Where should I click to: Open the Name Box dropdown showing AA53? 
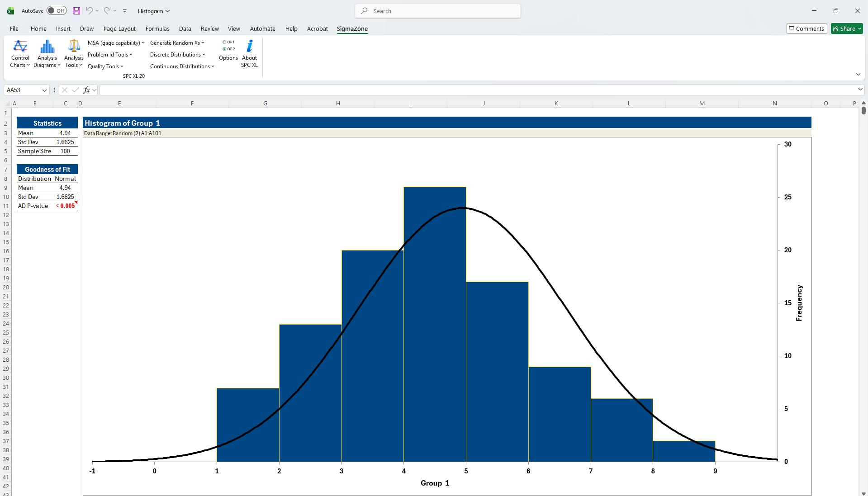click(44, 90)
